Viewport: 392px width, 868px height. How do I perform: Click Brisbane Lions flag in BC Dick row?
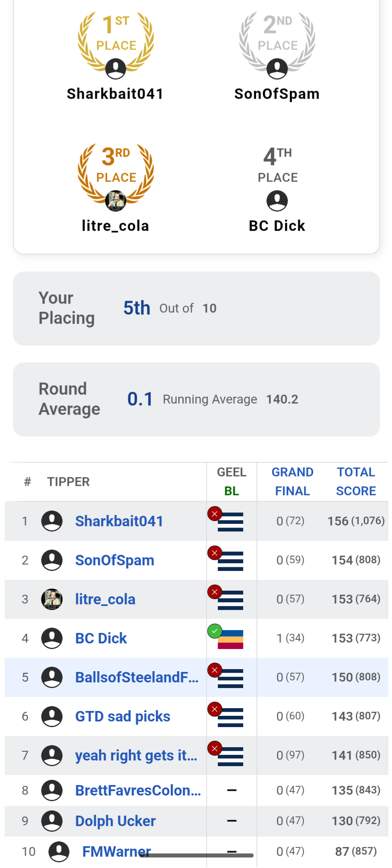230,639
